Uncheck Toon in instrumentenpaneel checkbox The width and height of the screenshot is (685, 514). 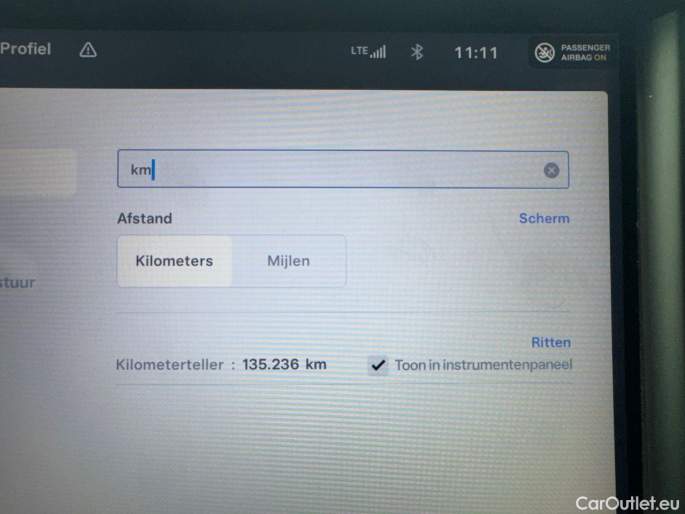click(377, 365)
